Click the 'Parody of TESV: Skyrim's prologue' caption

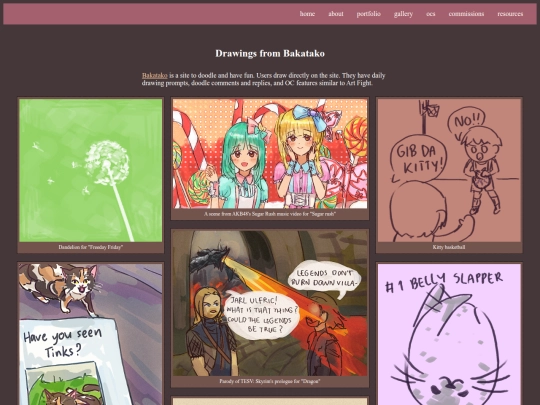pos(270,382)
